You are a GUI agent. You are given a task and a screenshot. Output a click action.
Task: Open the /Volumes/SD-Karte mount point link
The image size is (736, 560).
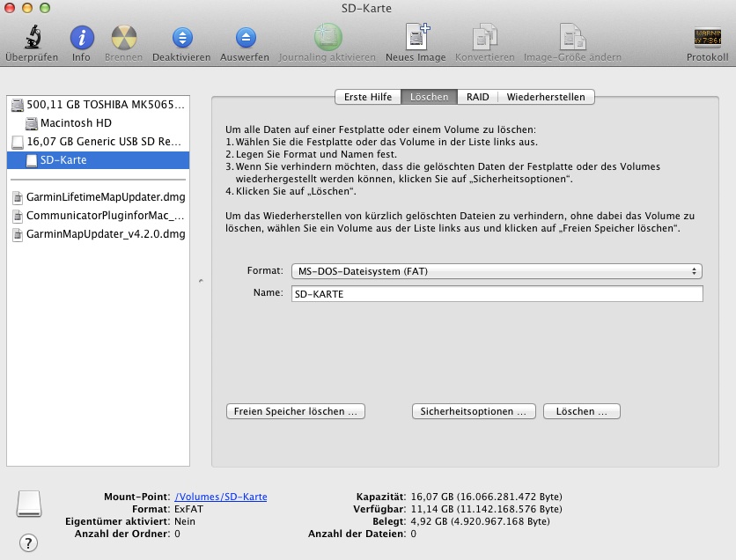tap(221, 497)
